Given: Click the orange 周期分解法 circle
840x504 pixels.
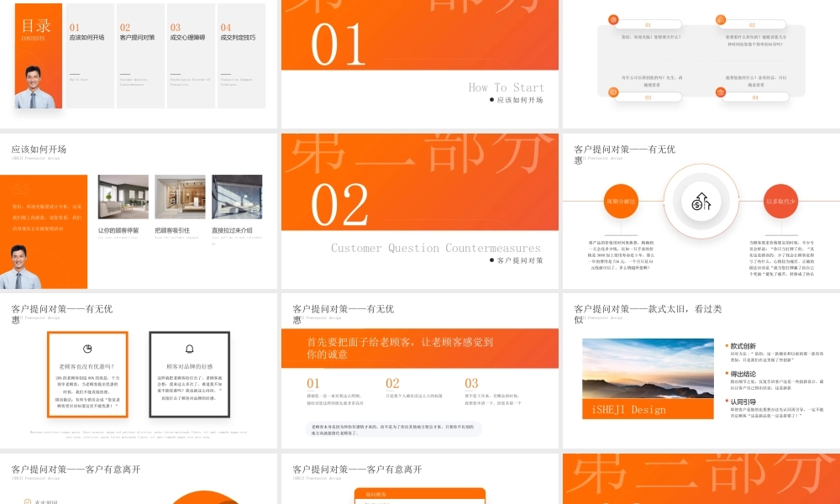Looking at the screenshot, I should coord(621,202).
